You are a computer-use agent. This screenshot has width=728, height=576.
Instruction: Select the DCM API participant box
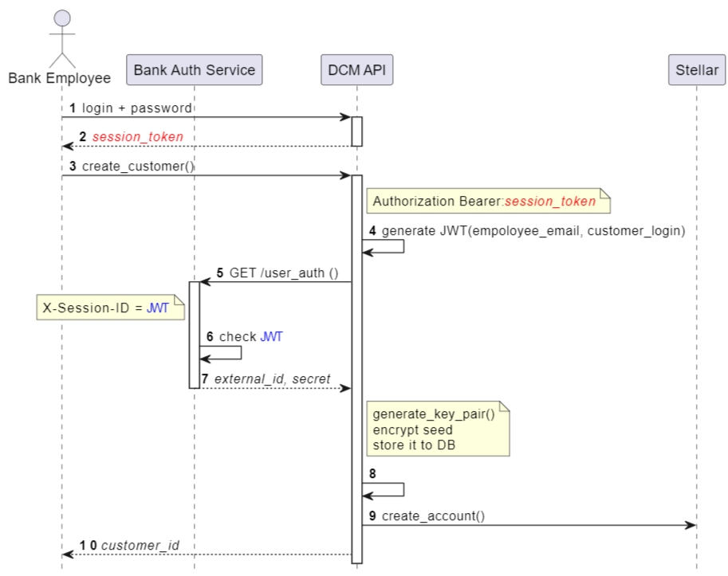click(x=356, y=70)
